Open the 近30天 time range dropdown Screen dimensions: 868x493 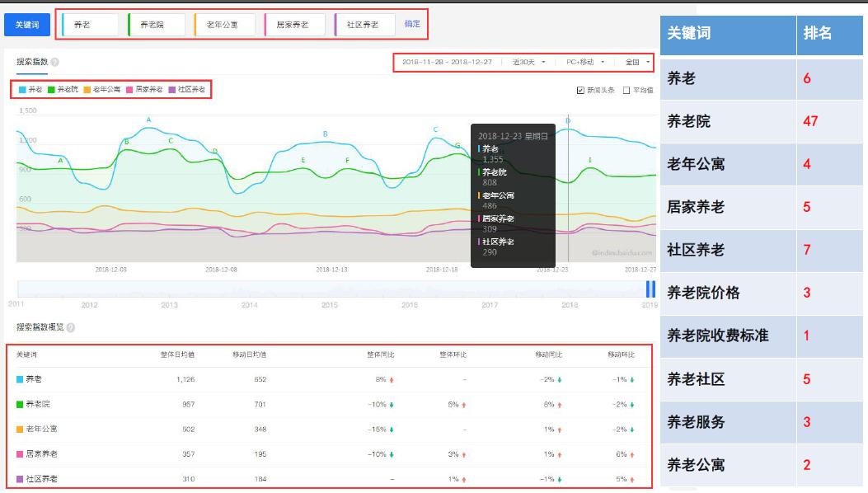[x=528, y=62]
